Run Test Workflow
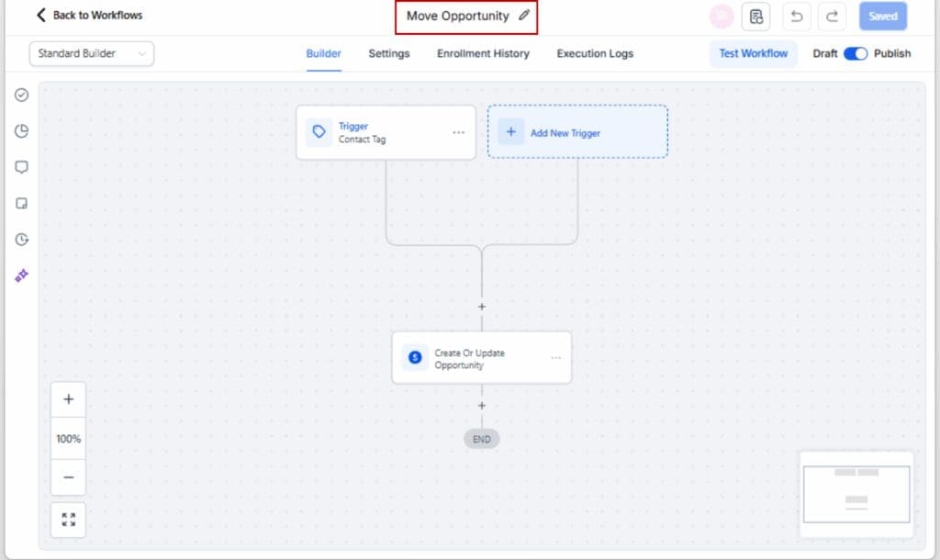This screenshot has height=560, width=940. (753, 53)
